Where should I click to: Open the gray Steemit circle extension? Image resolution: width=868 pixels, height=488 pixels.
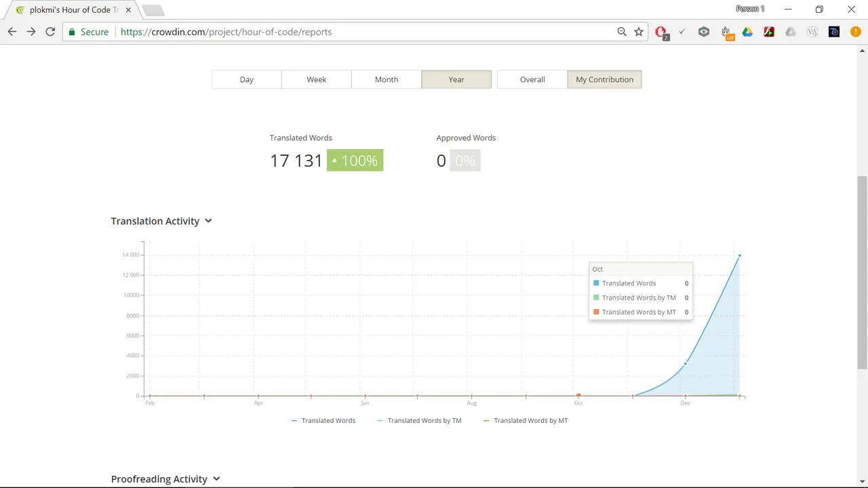click(812, 32)
